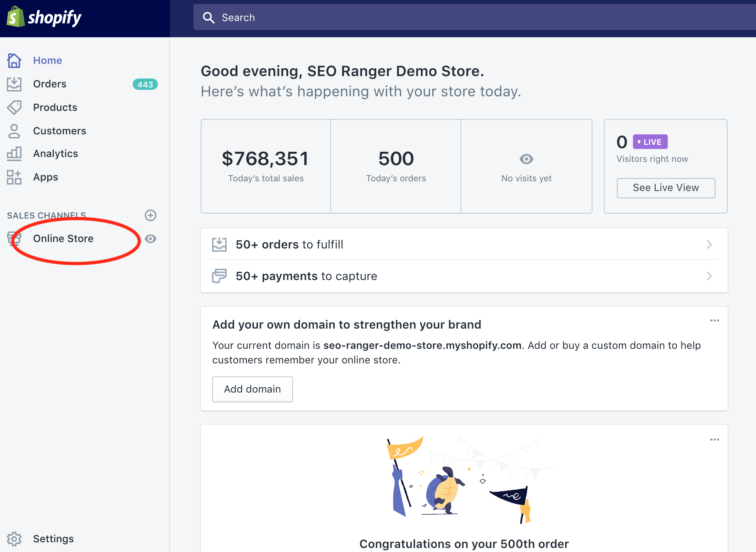This screenshot has height=552, width=756.
Task: Click Add your own domain heading
Action: tap(347, 325)
